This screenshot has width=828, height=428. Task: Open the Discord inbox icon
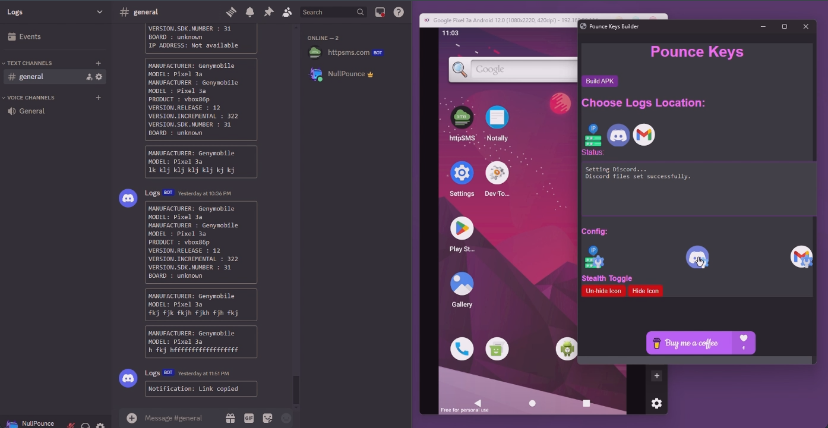point(380,12)
